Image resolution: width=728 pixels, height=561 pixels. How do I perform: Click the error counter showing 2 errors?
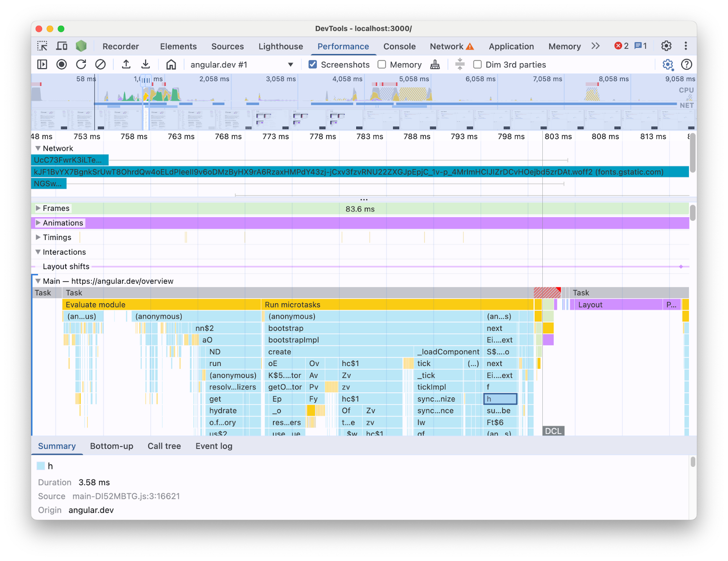(622, 46)
